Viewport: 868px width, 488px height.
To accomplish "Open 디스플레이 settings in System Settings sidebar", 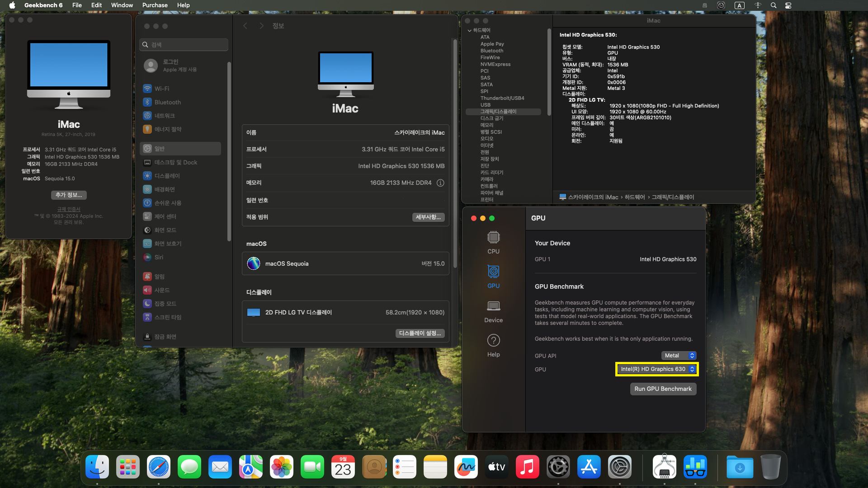I will 181,176.
